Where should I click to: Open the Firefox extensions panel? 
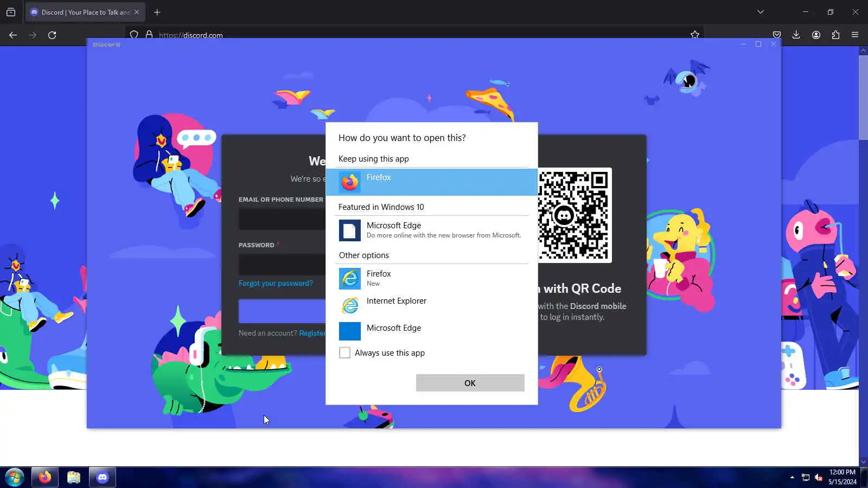click(x=835, y=35)
